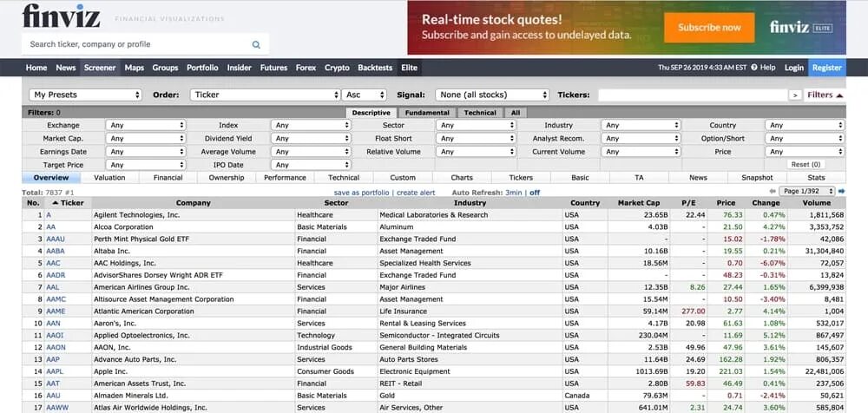Open the Dividend Yield filter dropdown

311,139
